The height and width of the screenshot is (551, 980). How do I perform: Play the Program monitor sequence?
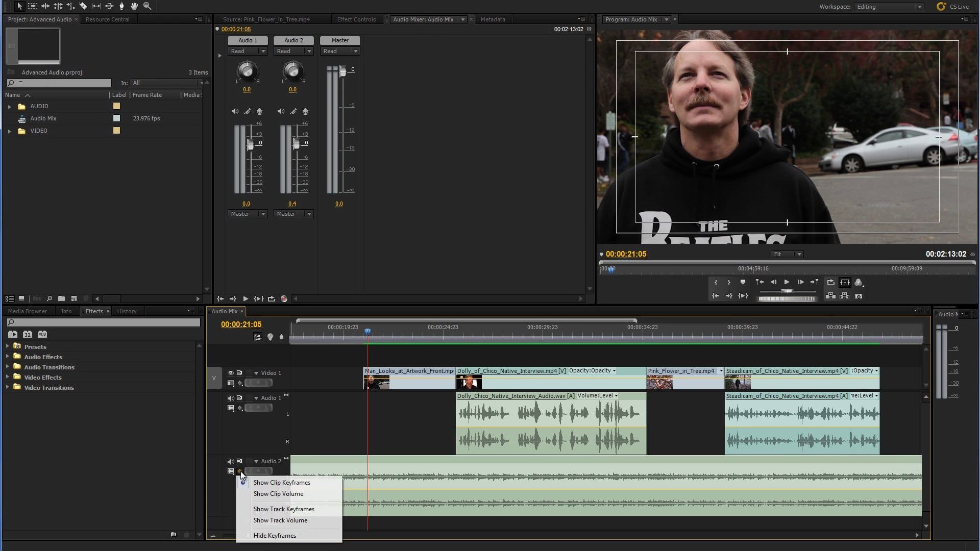click(x=787, y=282)
